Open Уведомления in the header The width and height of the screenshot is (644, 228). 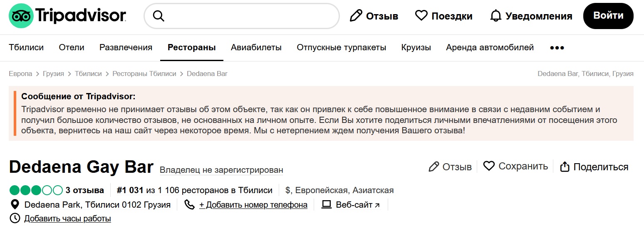(x=539, y=16)
